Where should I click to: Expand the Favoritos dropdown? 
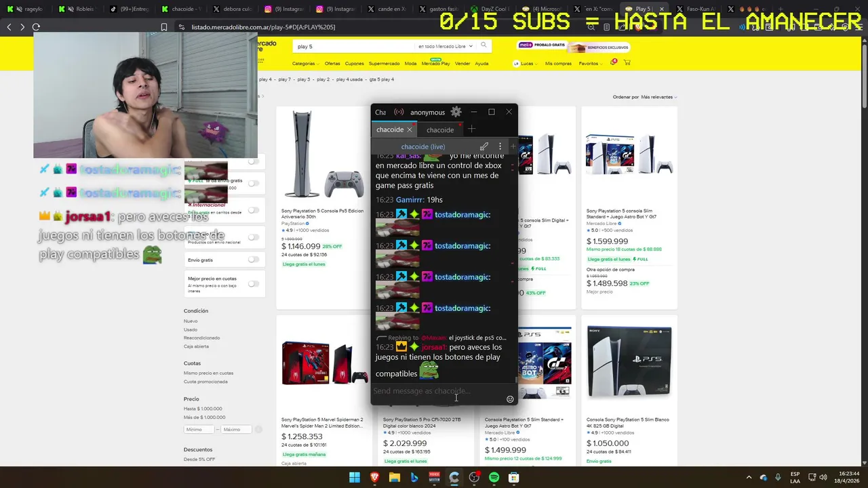click(x=590, y=64)
